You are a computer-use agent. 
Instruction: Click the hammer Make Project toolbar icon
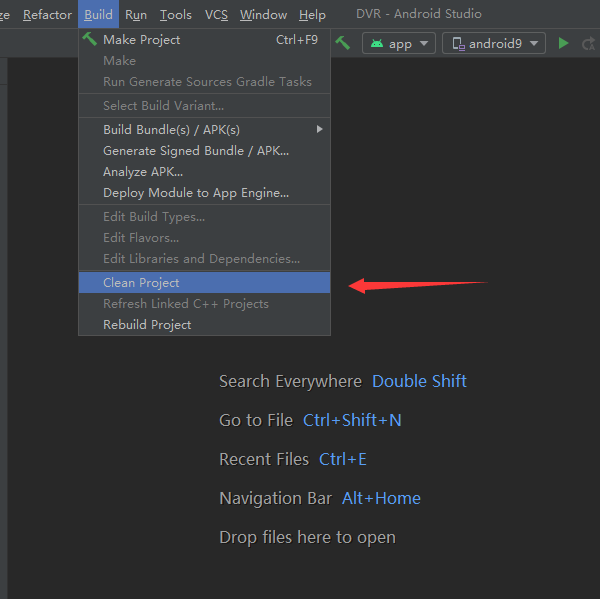(x=342, y=43)
